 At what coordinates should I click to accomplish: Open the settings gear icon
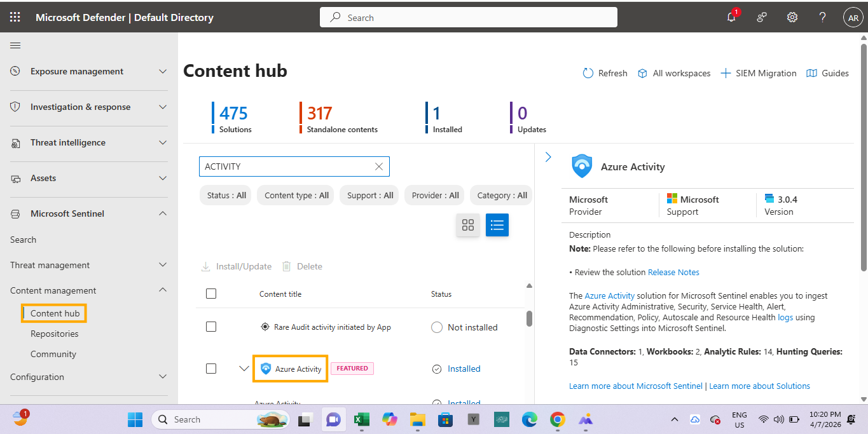pyautogui.click(x=792, y=18)
